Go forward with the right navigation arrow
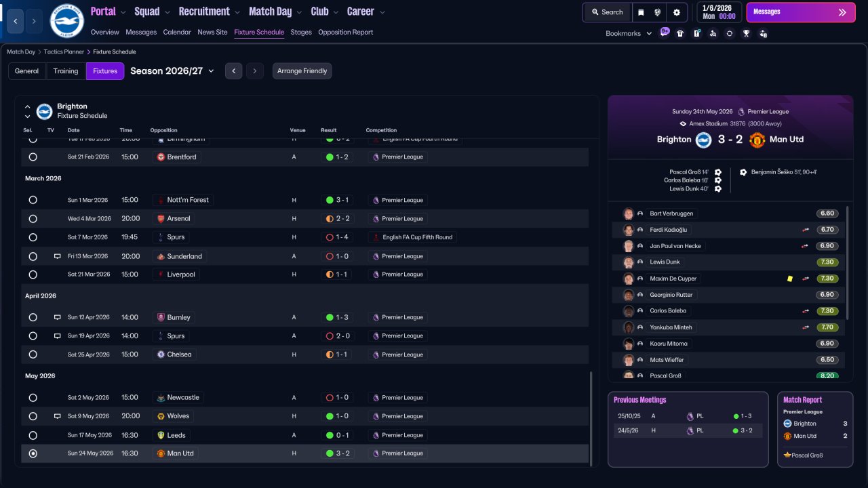The image size is (868, 488). (x=35, y=21)
